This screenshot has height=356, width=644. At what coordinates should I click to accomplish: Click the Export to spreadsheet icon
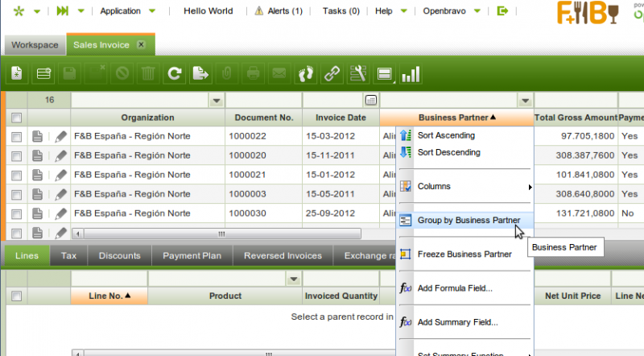[x=200, y=74]
